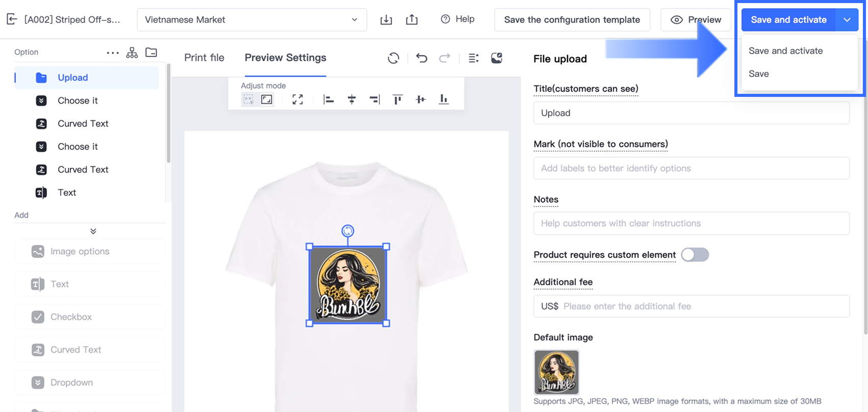Screen dimensions: 868x412
Task: Click the expand to fit icon
Action: point(298,99)
